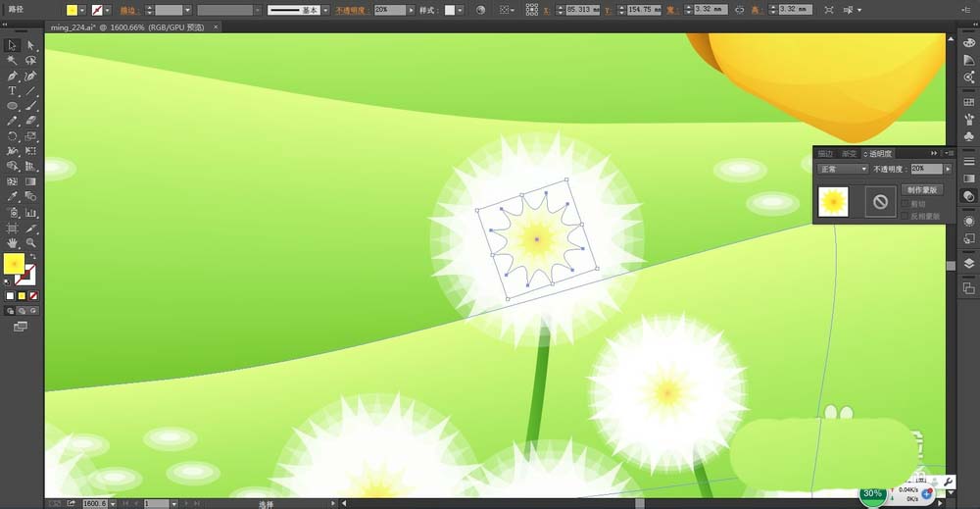Screen dimensions: 980x509
Task: Select the Artboard tool
Action: pos(12,229)
